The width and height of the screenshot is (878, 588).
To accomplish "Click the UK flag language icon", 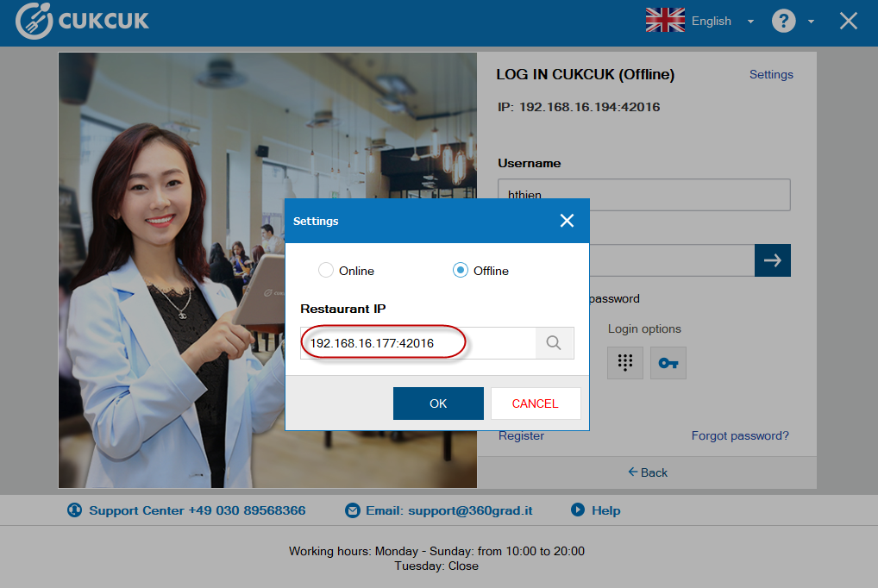I will [665, 22].
